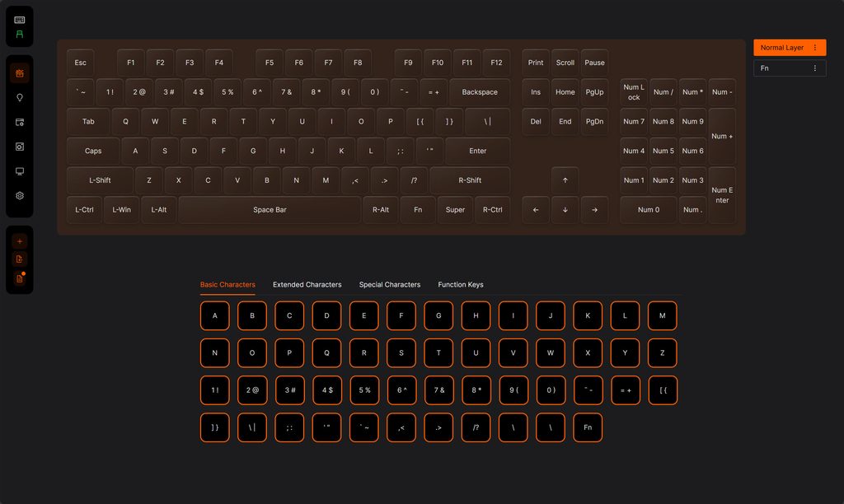Click the Super key on the layout
This screenshot has width=844, height=504.
coord(455,210)
